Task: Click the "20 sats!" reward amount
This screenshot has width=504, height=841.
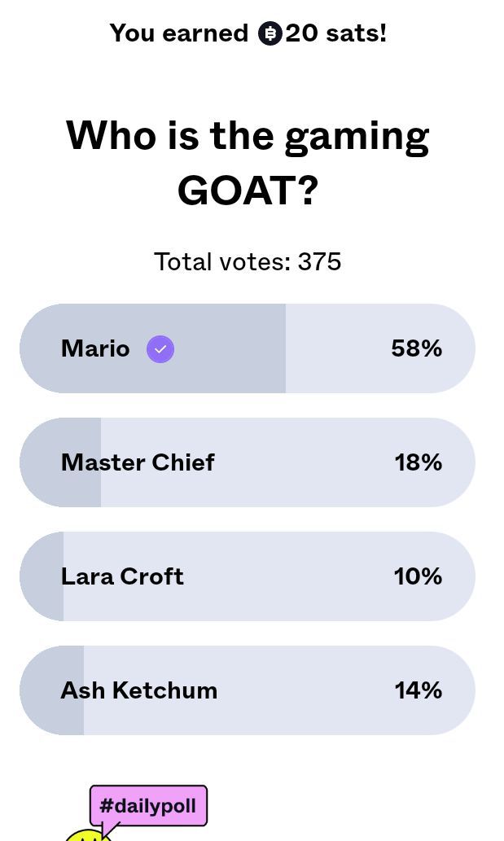Action: coord(335,33)
